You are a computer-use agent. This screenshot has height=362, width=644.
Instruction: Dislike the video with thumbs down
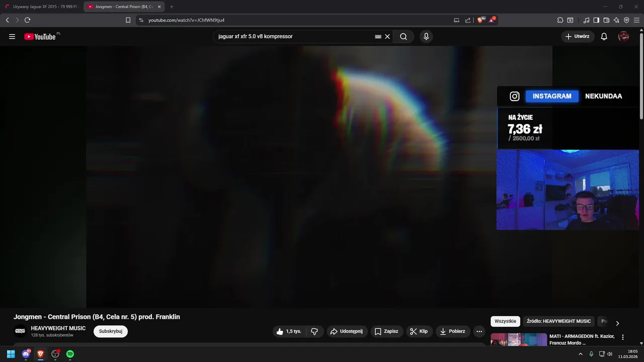click(314, 331)
